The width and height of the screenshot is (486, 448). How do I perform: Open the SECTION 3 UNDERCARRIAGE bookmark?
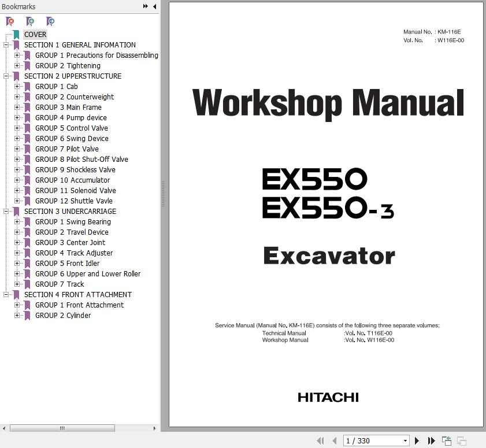(x=70, y=211)
